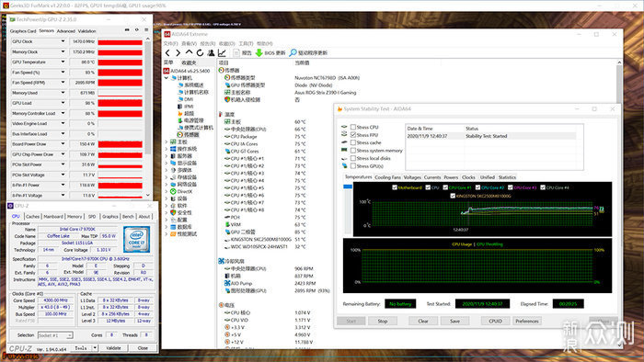Open the CPU-Z Tools dropdown arrow

95,348
